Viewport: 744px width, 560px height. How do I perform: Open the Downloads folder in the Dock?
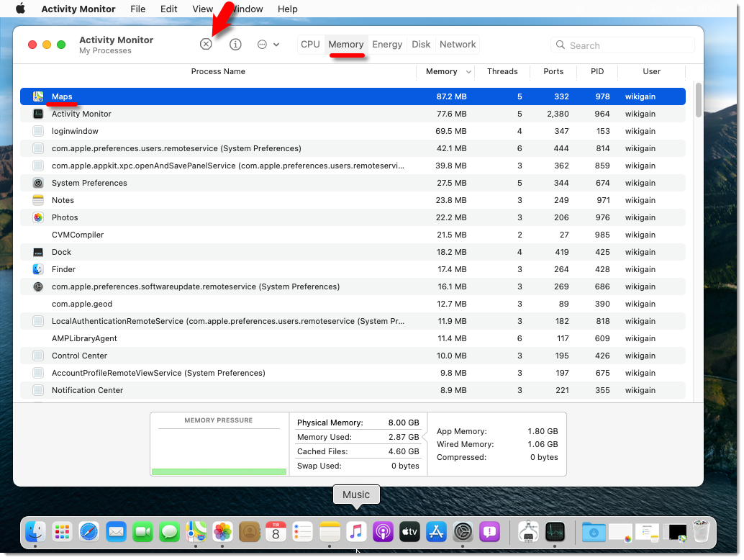[594, 531]
